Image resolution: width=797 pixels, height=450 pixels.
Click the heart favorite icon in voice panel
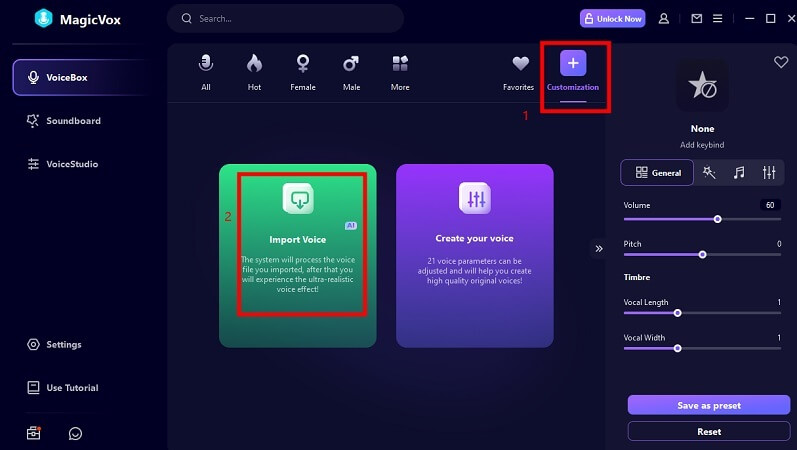(781, 62)
